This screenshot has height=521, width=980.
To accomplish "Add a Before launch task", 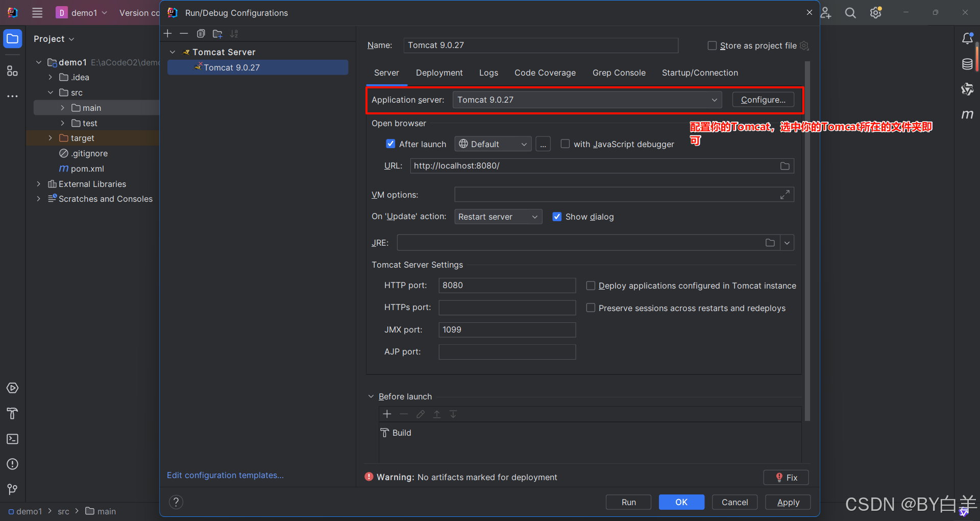I will pos(387,414).
